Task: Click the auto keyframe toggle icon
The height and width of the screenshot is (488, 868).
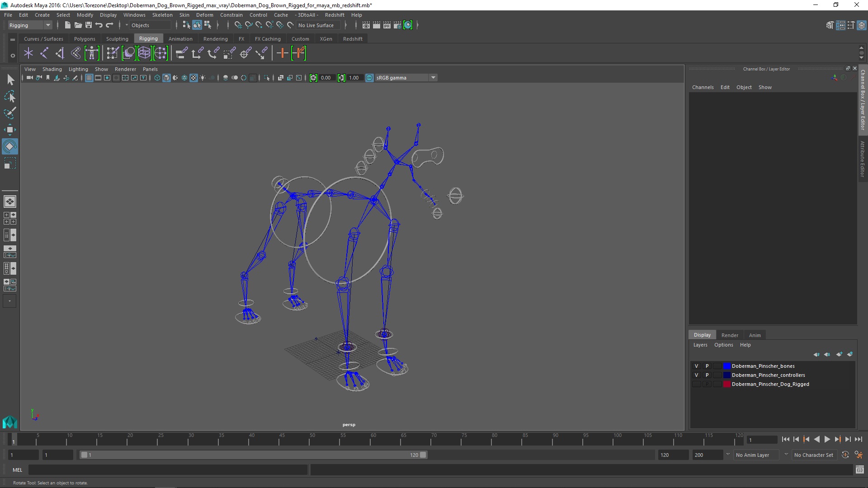Action: point(845,455)
